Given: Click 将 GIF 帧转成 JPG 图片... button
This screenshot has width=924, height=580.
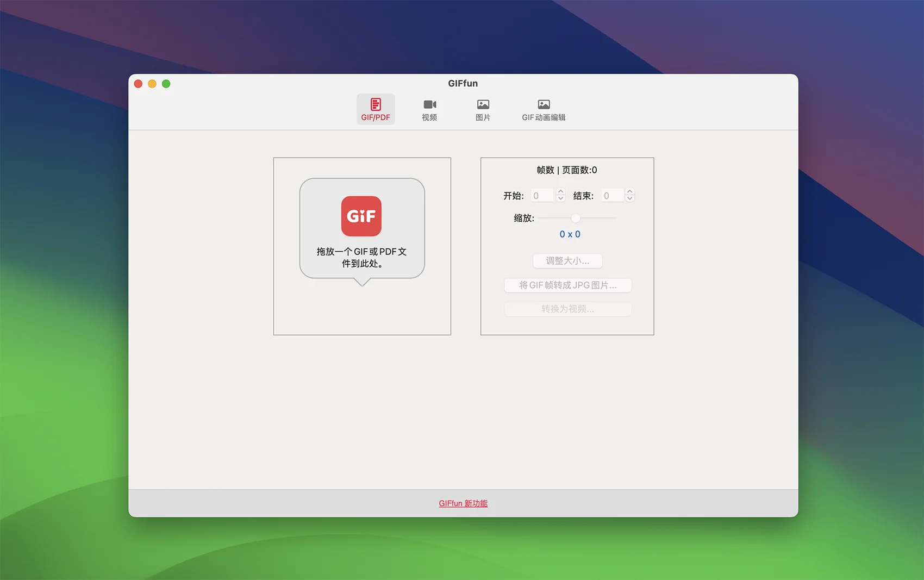Looking at the screenshot, I should 567,285.
